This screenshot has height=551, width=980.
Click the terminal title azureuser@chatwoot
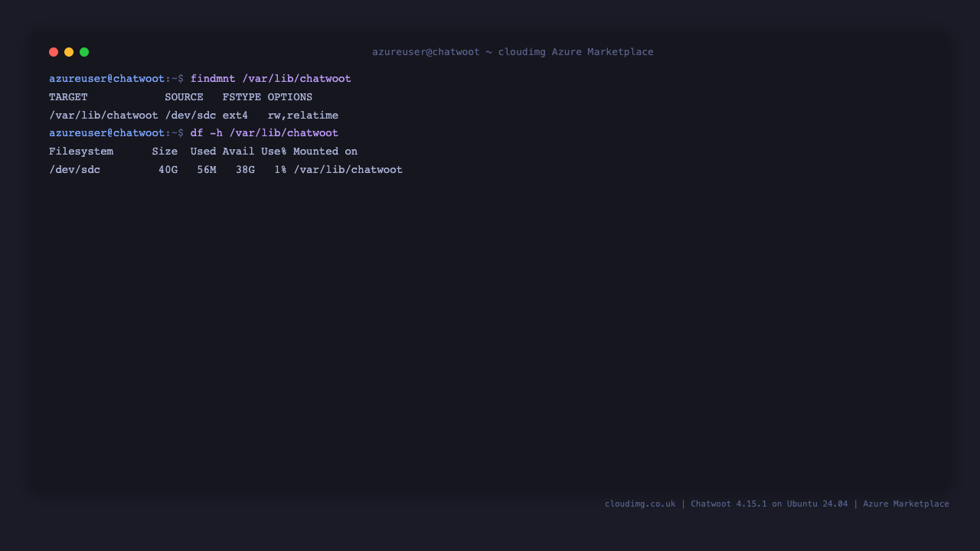(426, 52)
